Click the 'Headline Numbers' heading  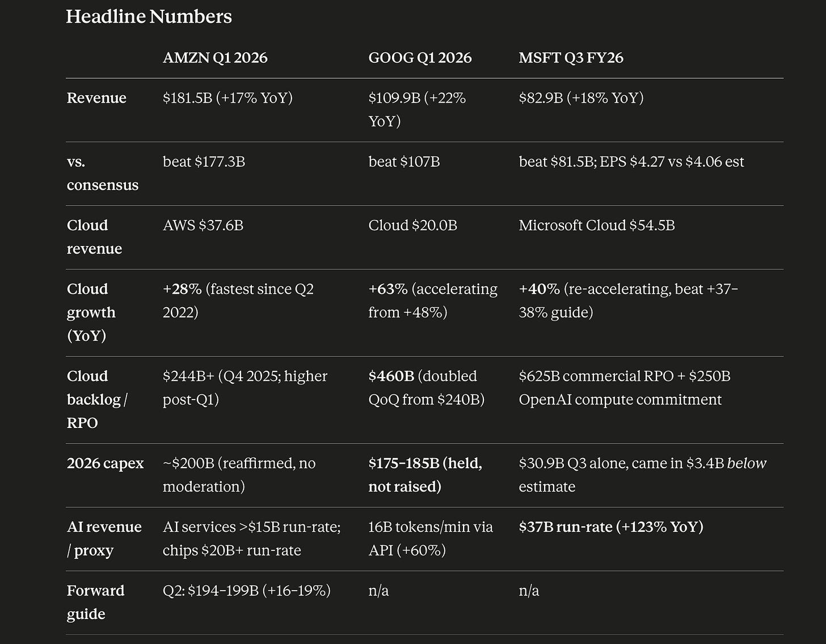click(x=149, y=16)
